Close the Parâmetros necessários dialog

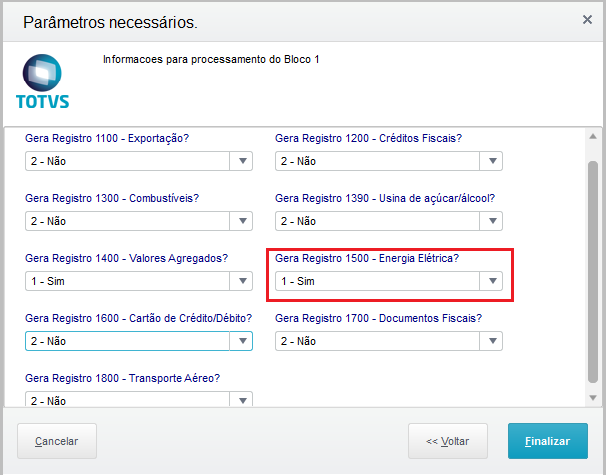pos(587,19)
